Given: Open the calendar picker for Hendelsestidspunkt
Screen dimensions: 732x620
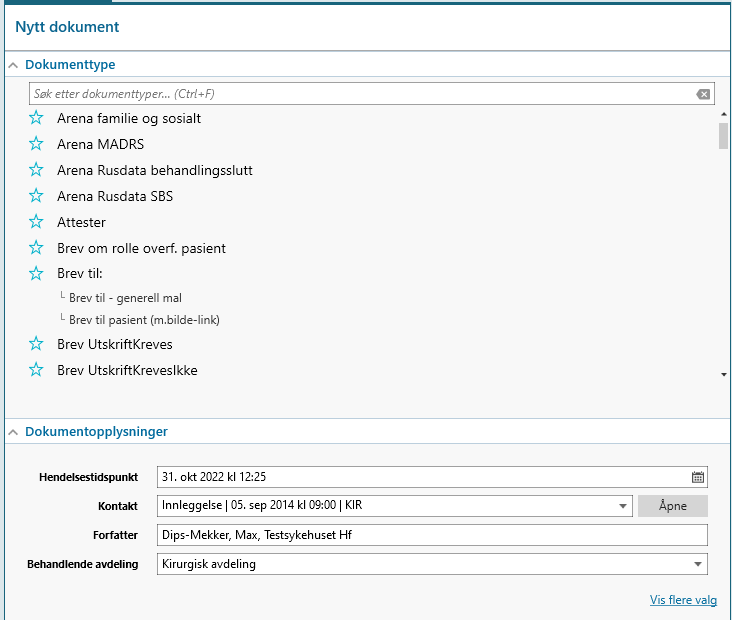Looking at the screenshot, I should coord(697,477).
